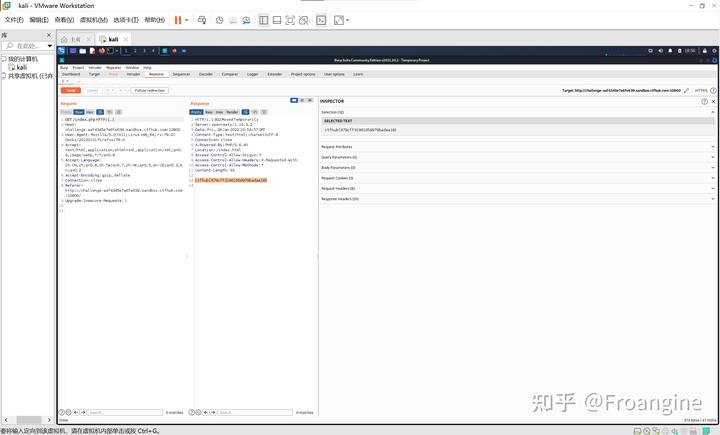Screen dimensions: 720x435
Task: Select the kali VM in the library tree
Action: 18,67
